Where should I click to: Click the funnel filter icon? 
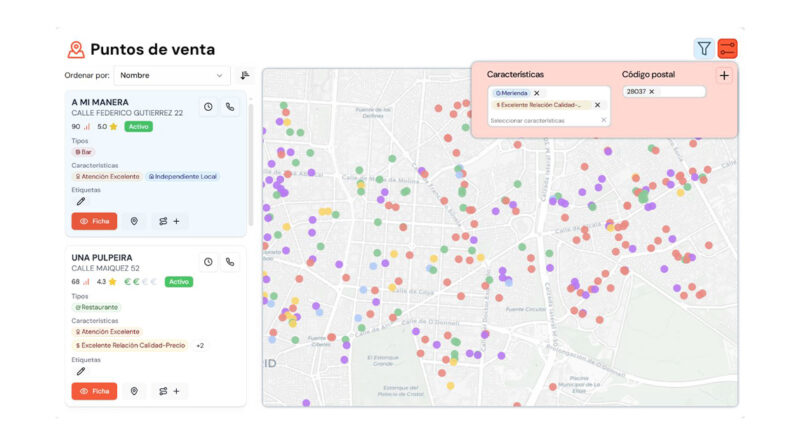pos(704,48)
